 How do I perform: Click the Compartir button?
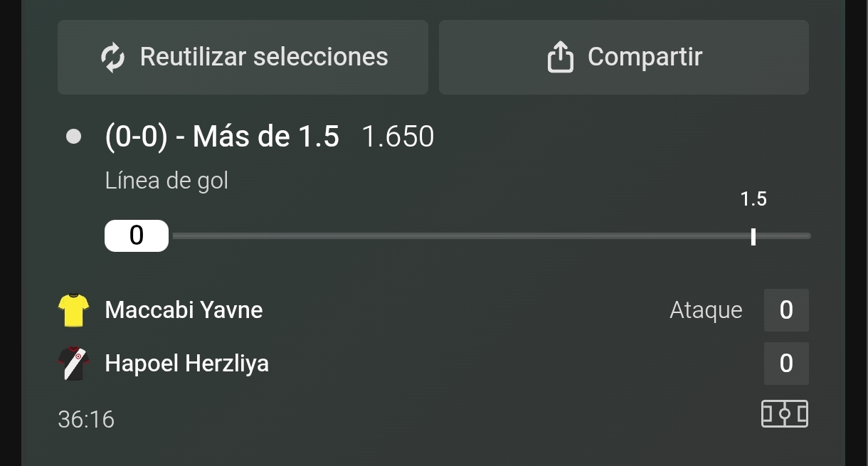[624, 57]
